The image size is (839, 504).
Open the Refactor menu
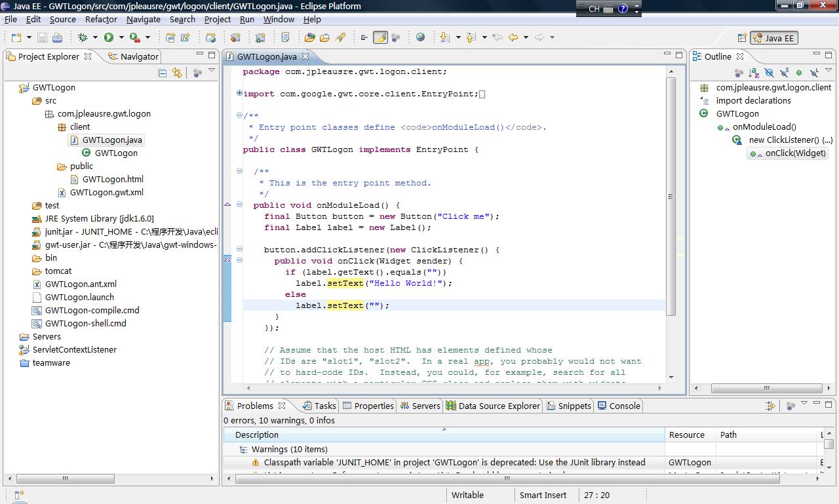(x=101, y=19)
